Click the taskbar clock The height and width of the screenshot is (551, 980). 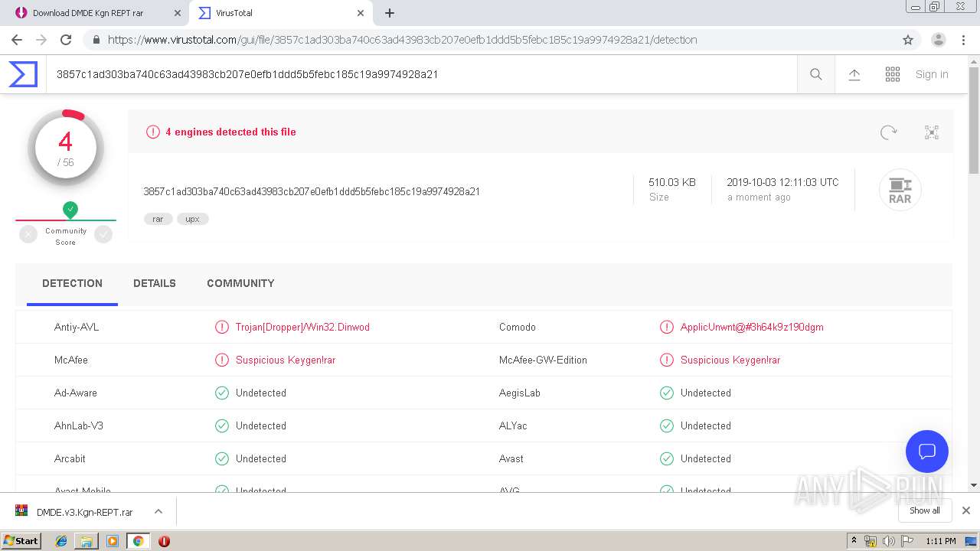[941, 541]
